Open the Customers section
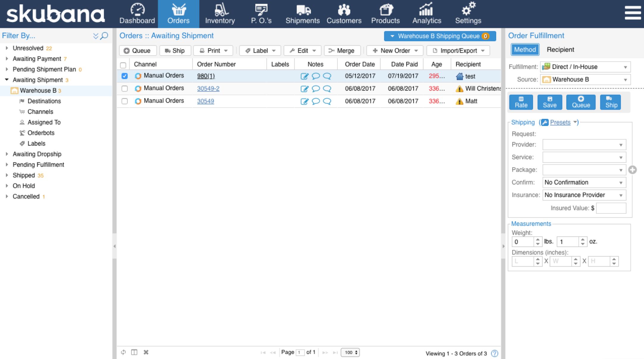The height and width of the screenshot is (359, 644). pyautogui.click(x=344, y=14)
